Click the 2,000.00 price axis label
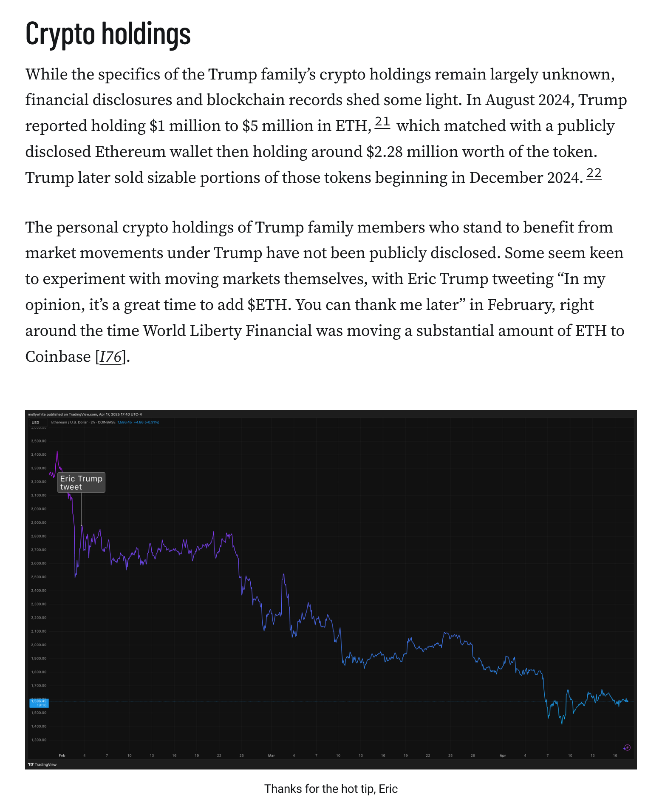This screenshot has width=662, height=812. [39, 645]
